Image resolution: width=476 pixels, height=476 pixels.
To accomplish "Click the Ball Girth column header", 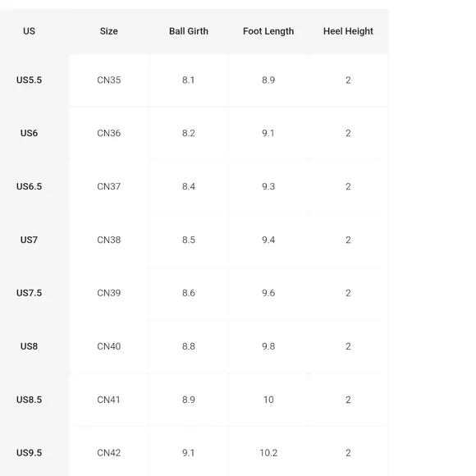I will pos(189,31).
